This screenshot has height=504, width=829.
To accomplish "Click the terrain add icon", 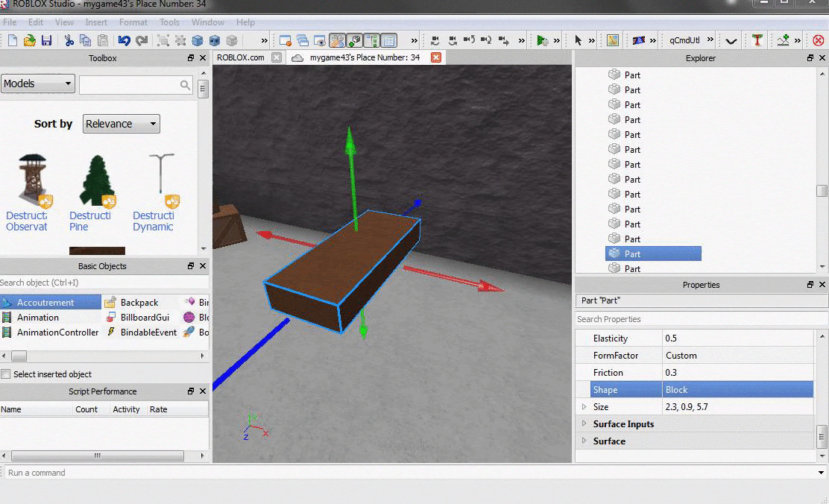I will coord(783,40).
